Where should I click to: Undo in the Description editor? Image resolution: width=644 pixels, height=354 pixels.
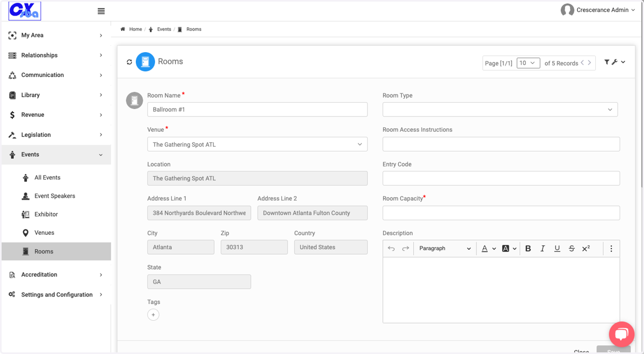tap(391, 248)
